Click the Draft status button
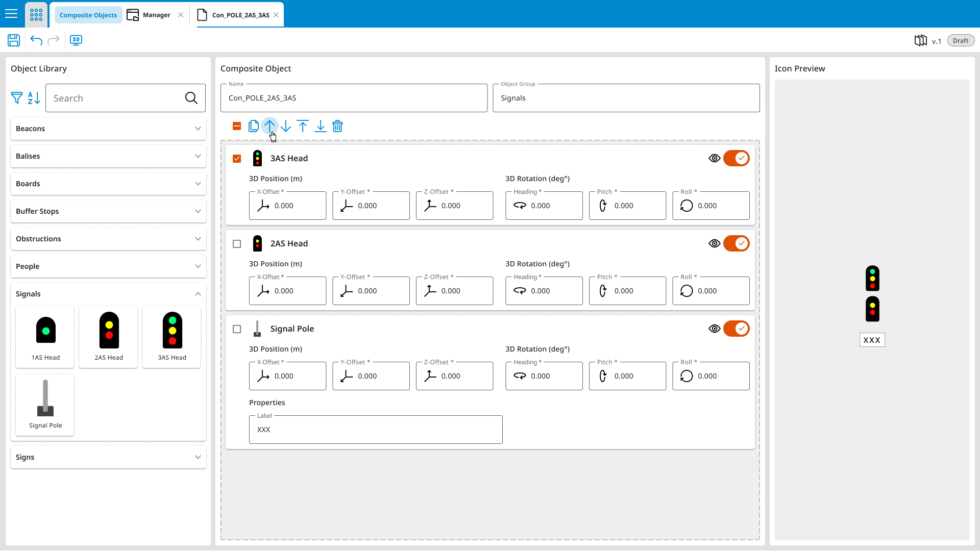 960,41
